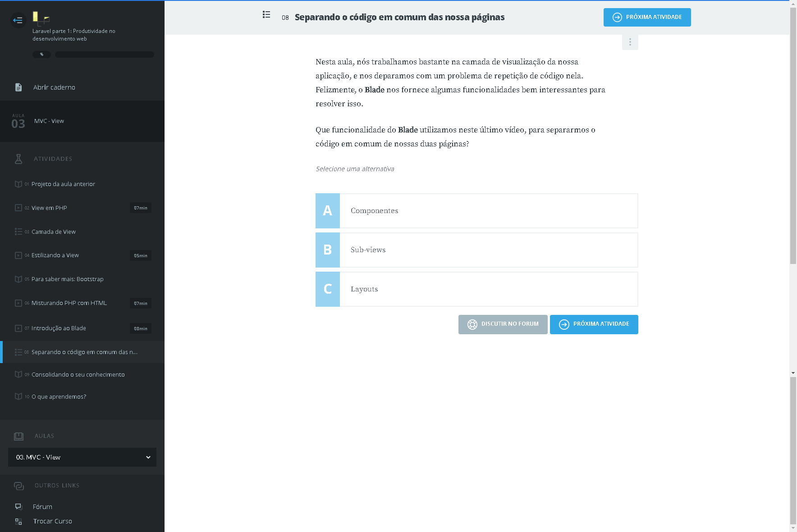Screen dimensions: 797x532
Task: Choose alternative C Layouts
Action: (x=476, y=289)
